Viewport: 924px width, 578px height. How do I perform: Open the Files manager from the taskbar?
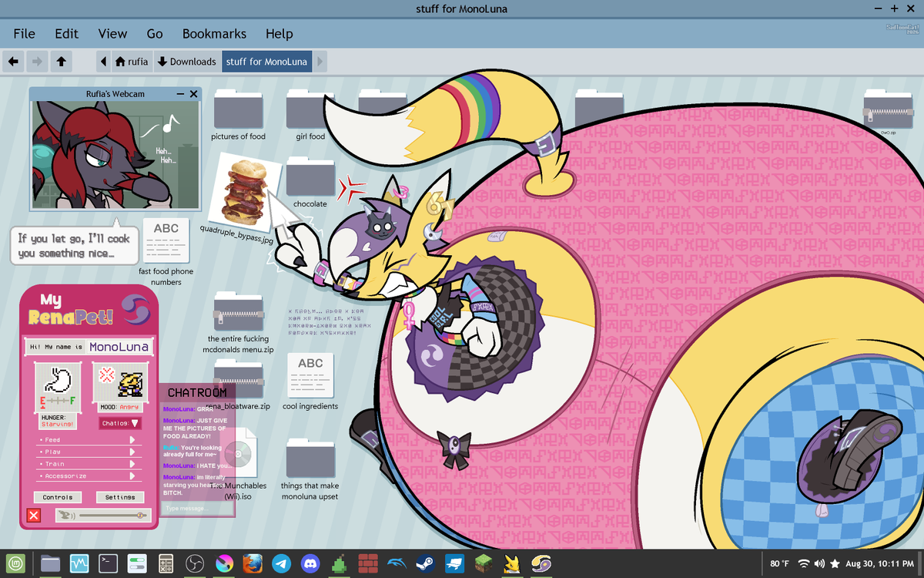(x=50, y=563)
